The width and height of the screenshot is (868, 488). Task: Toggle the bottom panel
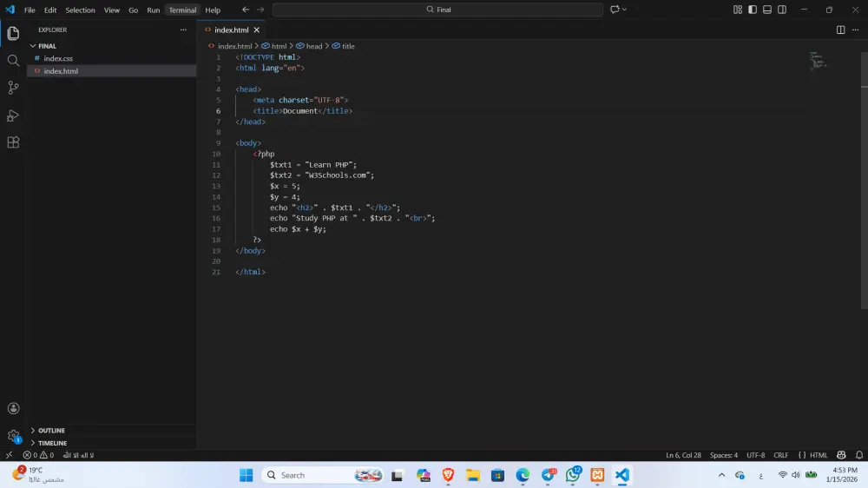(x=767, y=10)
